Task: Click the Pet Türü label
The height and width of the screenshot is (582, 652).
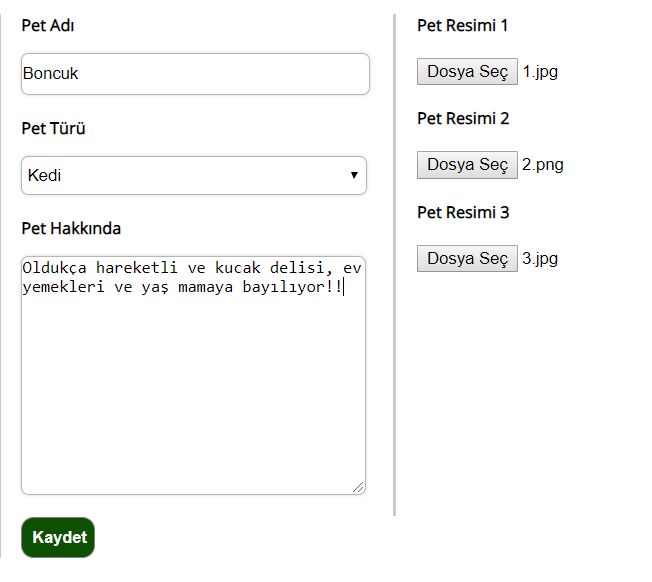Action: [x=53, y=128]
